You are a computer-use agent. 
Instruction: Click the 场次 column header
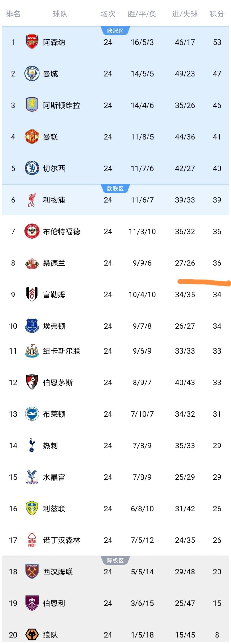click(x=108, y=14)
